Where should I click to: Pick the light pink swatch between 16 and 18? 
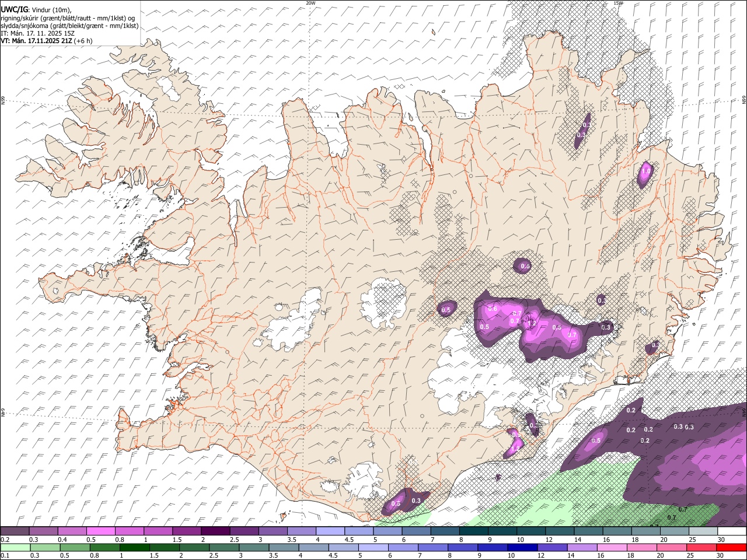[x=613, y=547]
